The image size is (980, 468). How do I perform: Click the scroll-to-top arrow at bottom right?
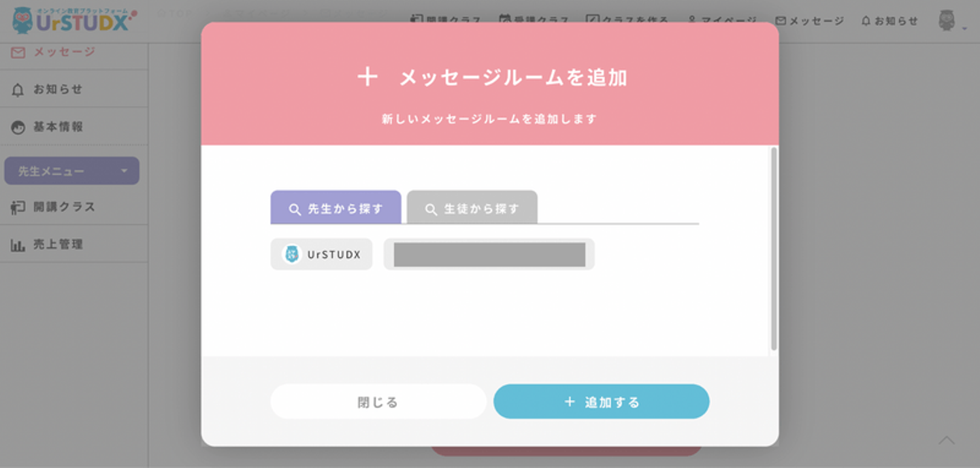[947, 441]
